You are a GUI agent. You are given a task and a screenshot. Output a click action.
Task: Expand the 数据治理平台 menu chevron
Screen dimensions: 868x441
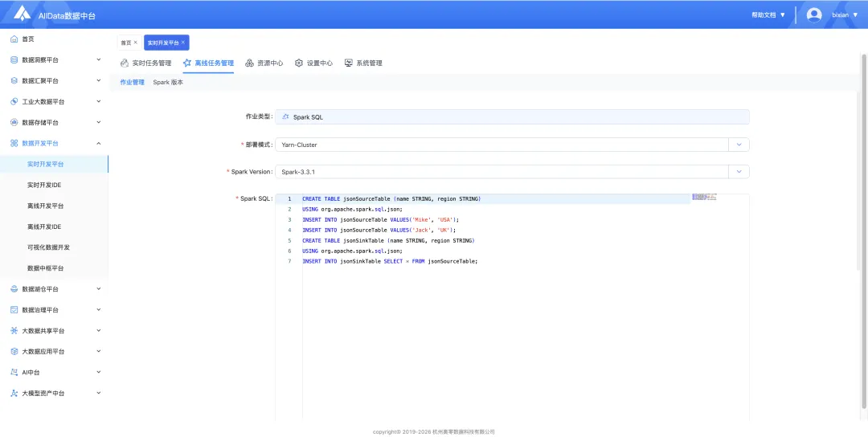(x=99, y=310)
